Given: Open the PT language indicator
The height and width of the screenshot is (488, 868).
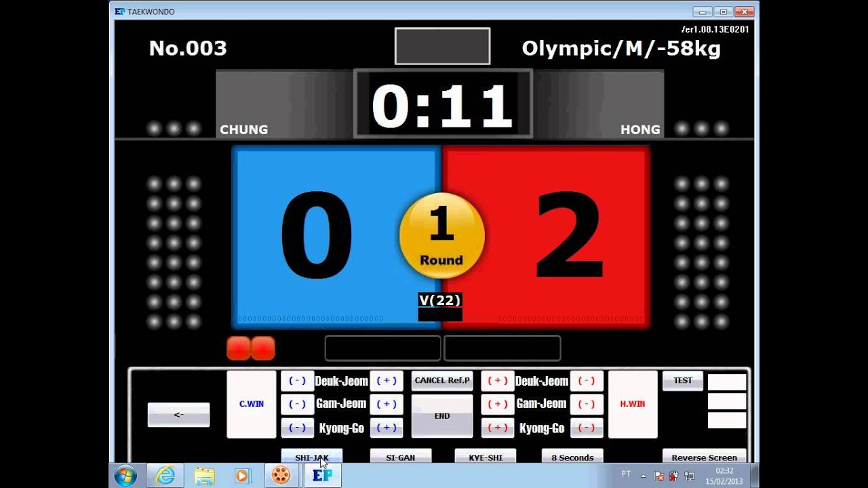Looking at the screenshot, I should [626, 474].
